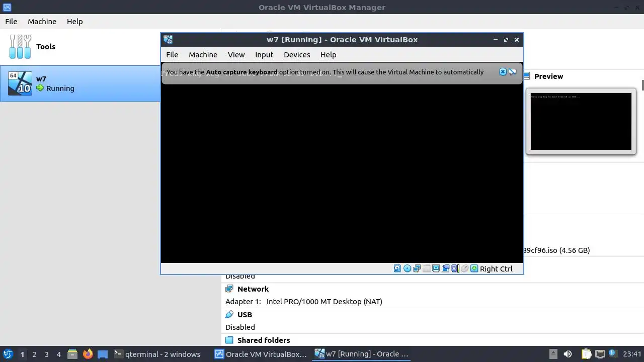The height and width of the screenshot is (362, 644).
Task: Open File menu in VirtualBox Manager
Action: coord(11,22)
